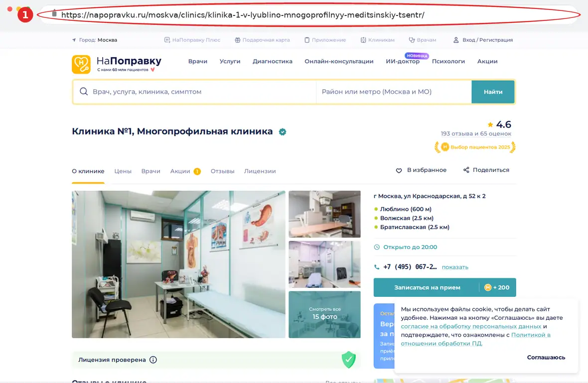Click the browser URL address field
Image resolution: width=588 pixels, height=383 pixels.
point(309,15)
